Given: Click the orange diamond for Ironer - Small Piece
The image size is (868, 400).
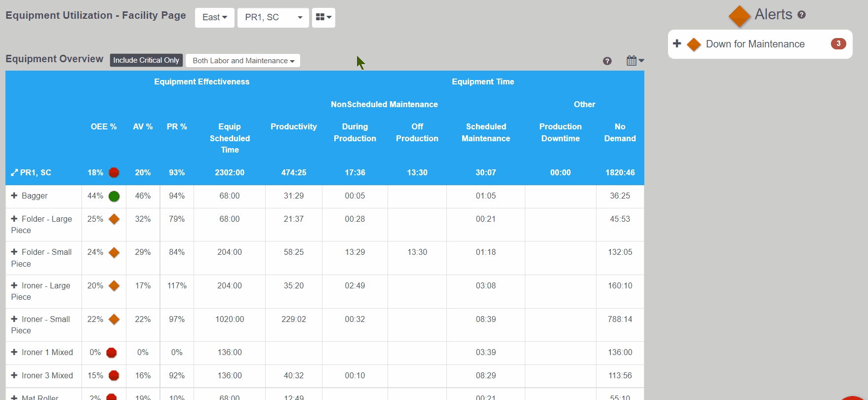Looking at the screenshot, I should pos(114,319).
